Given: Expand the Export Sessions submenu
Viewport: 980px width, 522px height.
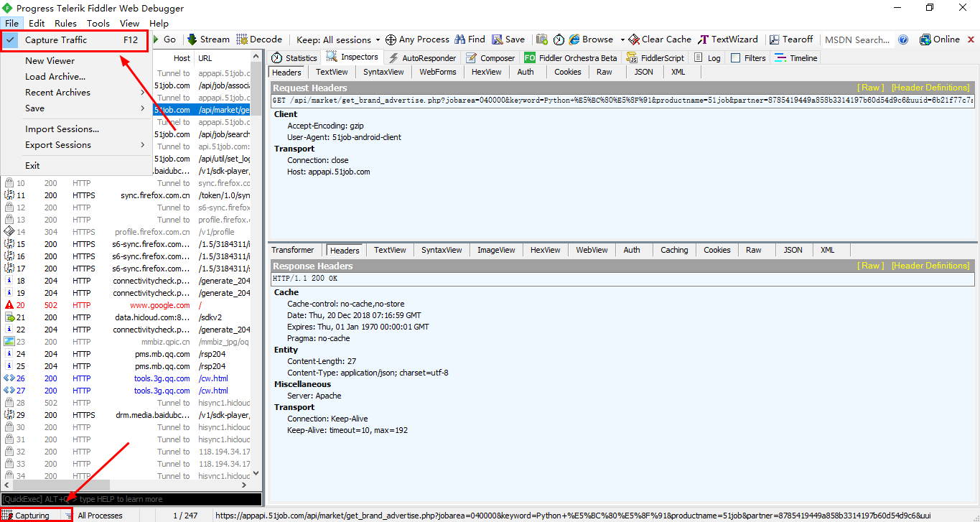Looking at the screenshot, I should pos(75,145).
